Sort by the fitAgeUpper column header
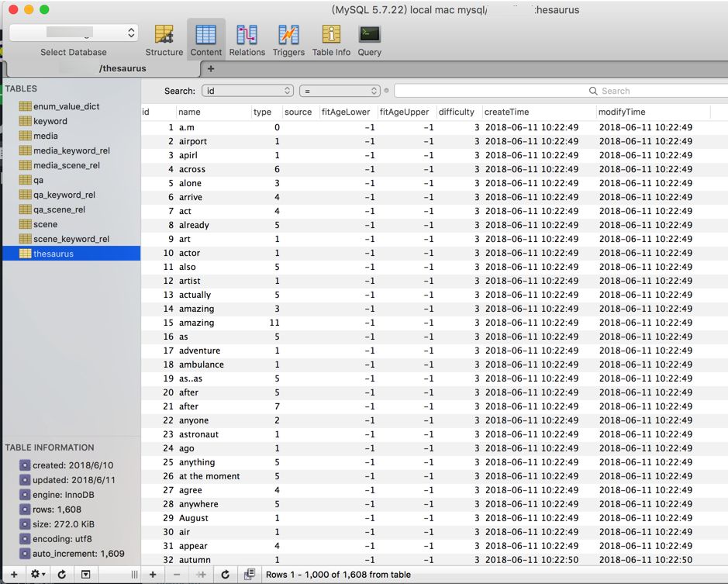The height and width of the screenshot is (584, 728). 407,112
